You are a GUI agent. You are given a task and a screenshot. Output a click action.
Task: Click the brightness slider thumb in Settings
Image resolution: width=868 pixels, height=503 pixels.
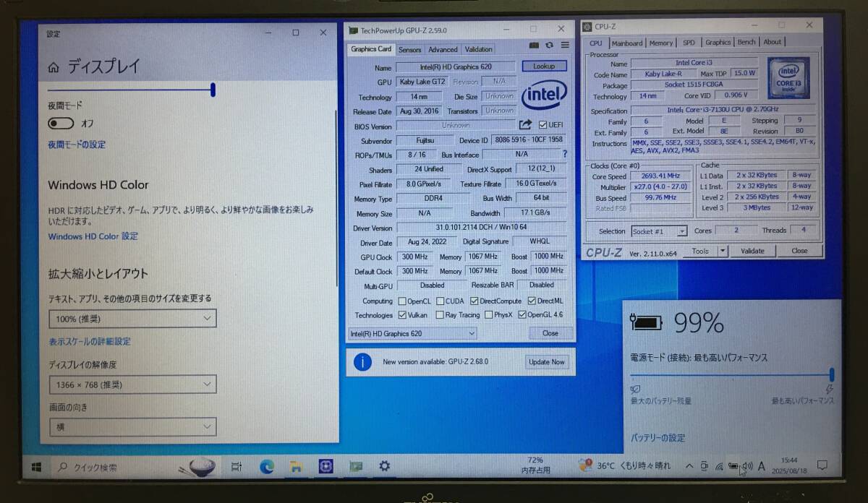(x=213, y=90)
